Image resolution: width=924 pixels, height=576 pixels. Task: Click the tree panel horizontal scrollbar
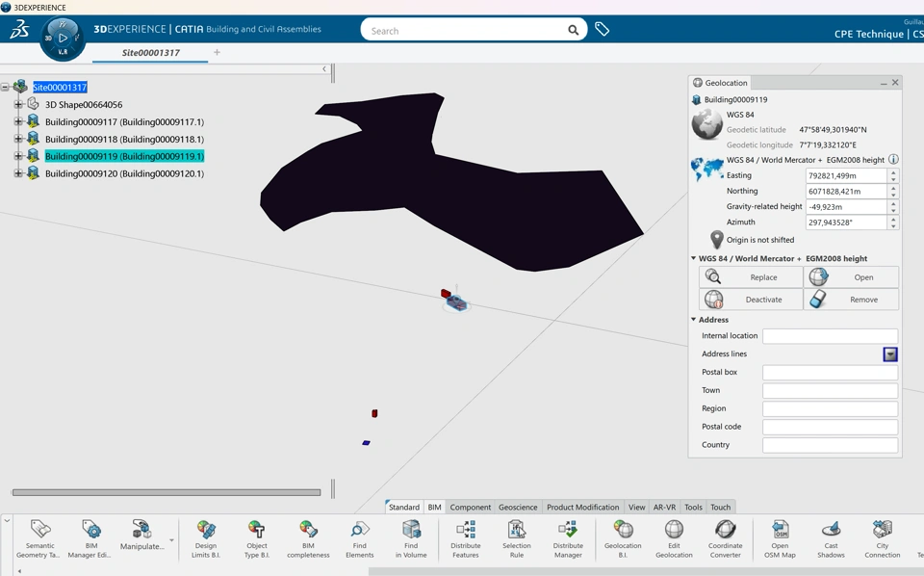point(167,492)
